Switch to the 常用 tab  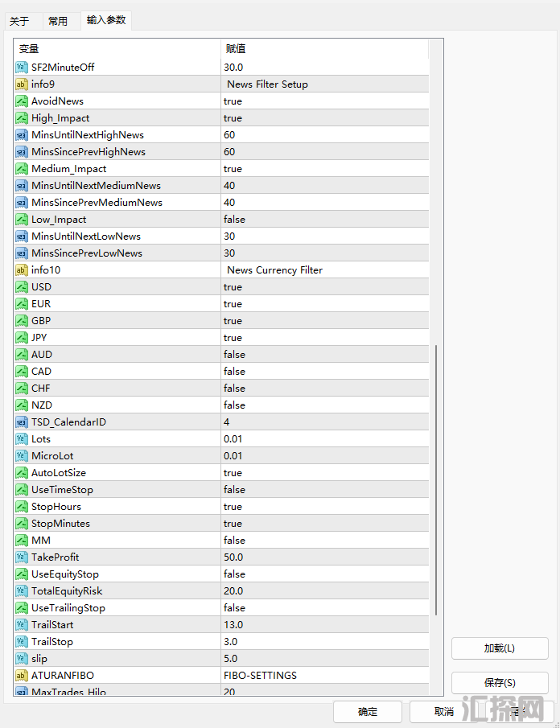click(58, 21)
